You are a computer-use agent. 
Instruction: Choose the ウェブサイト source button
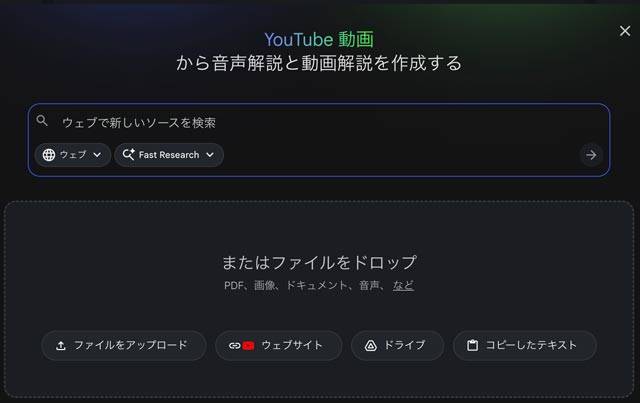[x=279, y=346]
